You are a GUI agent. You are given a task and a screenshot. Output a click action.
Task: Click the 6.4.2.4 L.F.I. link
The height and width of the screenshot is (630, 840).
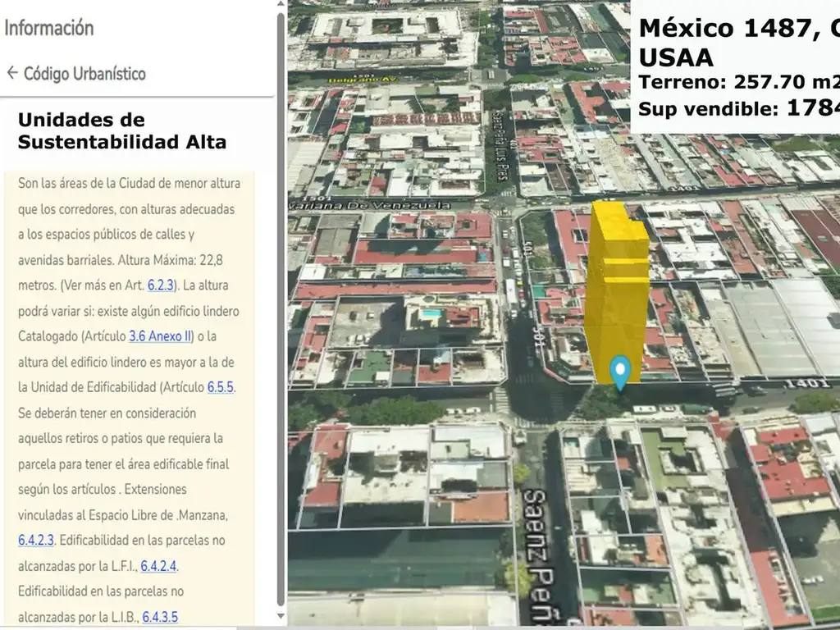pyautogui.click(x=158, y=566)
